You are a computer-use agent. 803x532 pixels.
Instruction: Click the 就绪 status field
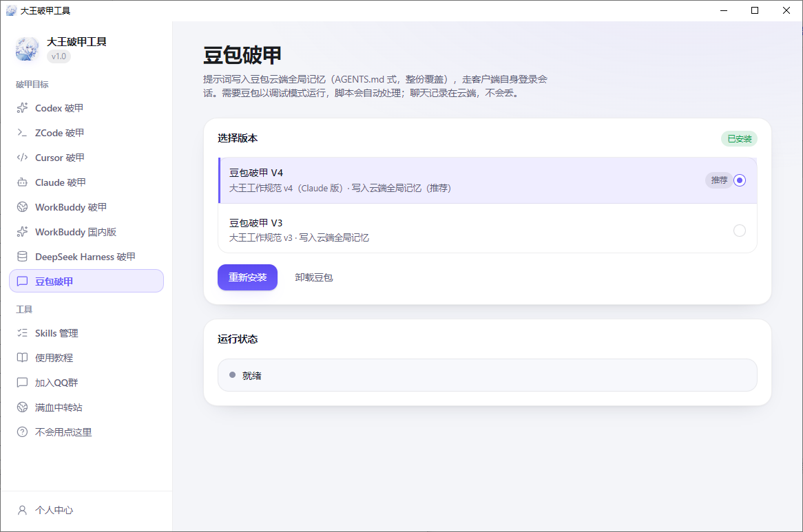coord(487,376)
